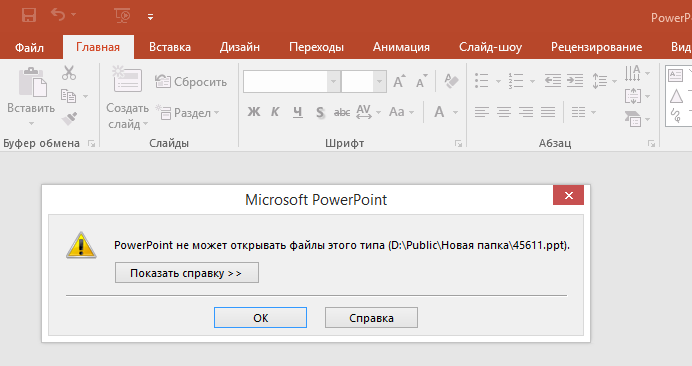Click the Increase Font Size icon
This screenshot has width=692, height=366.
tap(399, 81)
